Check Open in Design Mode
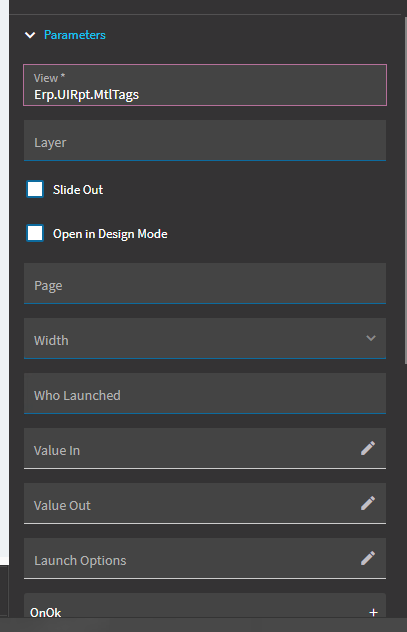 (35, 233)
